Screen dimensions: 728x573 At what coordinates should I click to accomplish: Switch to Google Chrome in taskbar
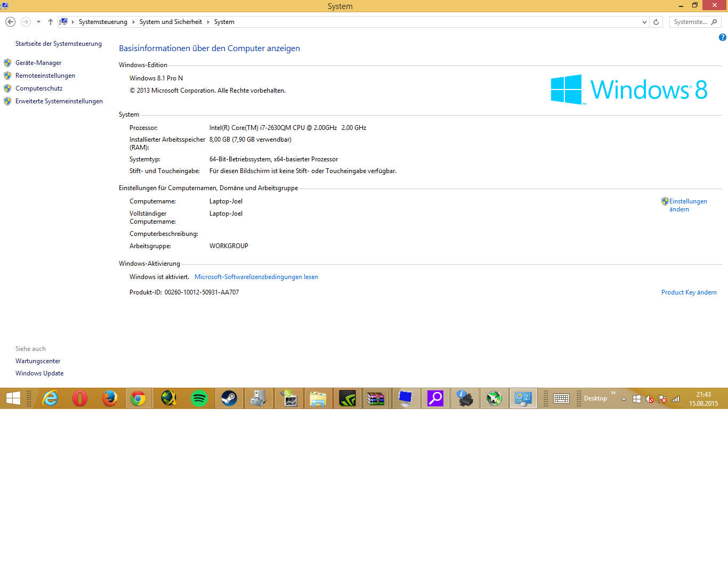(139, 398)
